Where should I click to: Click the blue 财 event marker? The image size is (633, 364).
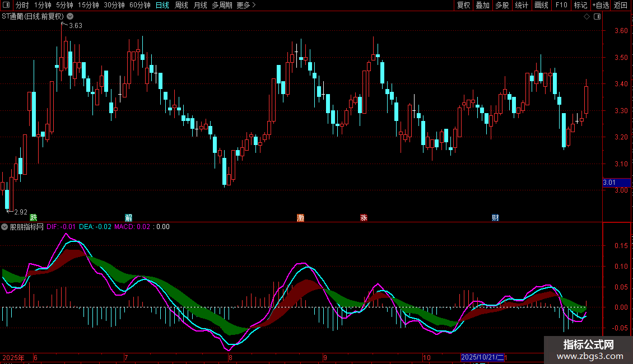pos(495,217)
